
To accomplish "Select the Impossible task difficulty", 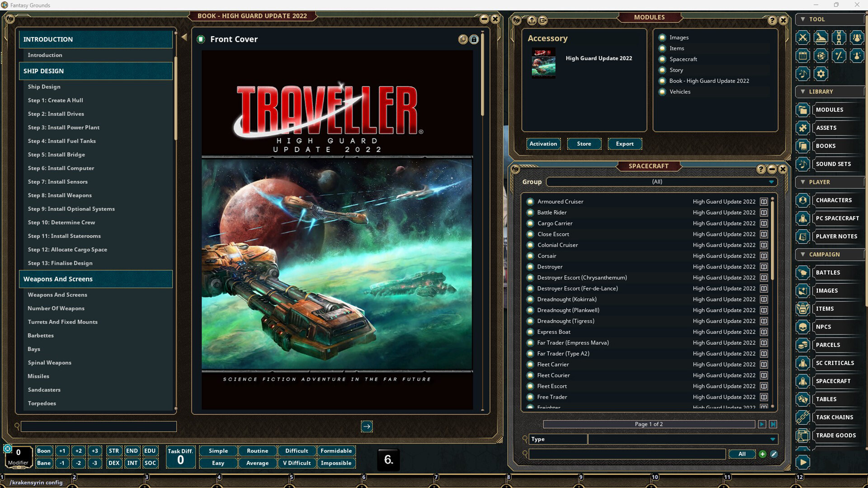I will point(336,463).
